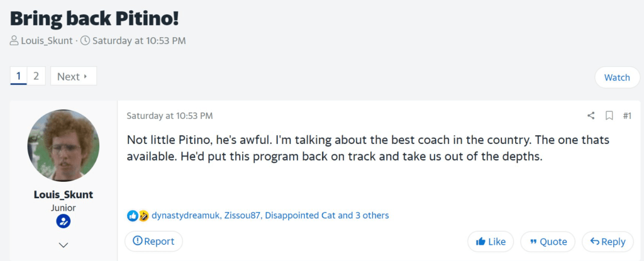Click the Reply button
The image size is (644, 261).
[x=607, y=242]
